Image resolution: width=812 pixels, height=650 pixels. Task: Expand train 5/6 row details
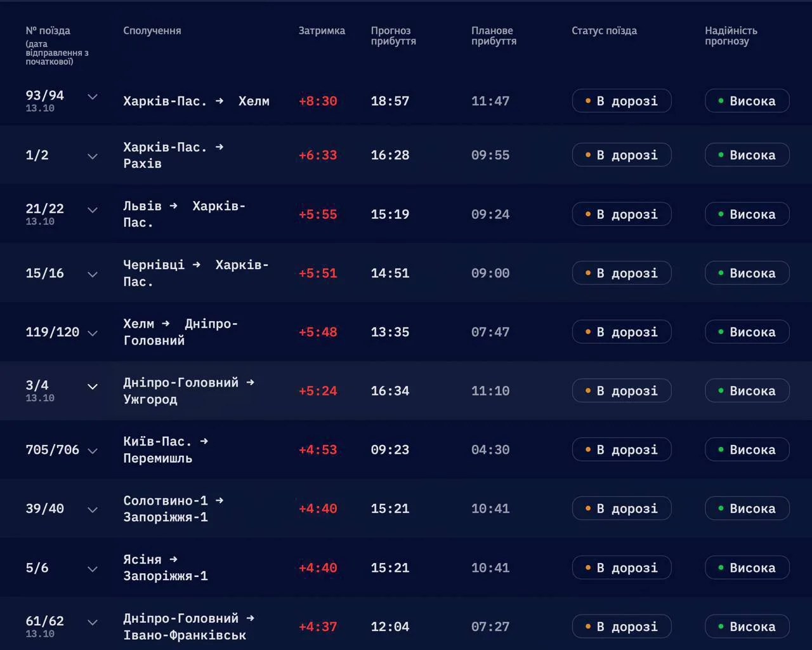[93, 569]
